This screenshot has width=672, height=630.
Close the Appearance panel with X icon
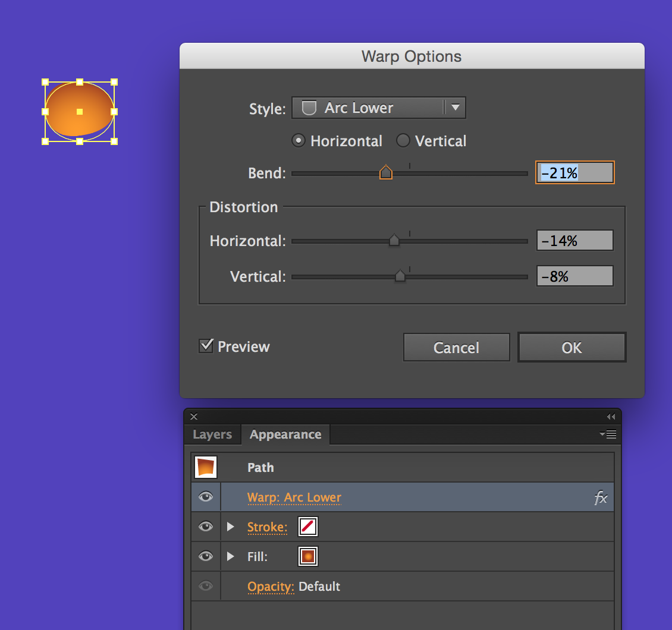pos(194,417)
